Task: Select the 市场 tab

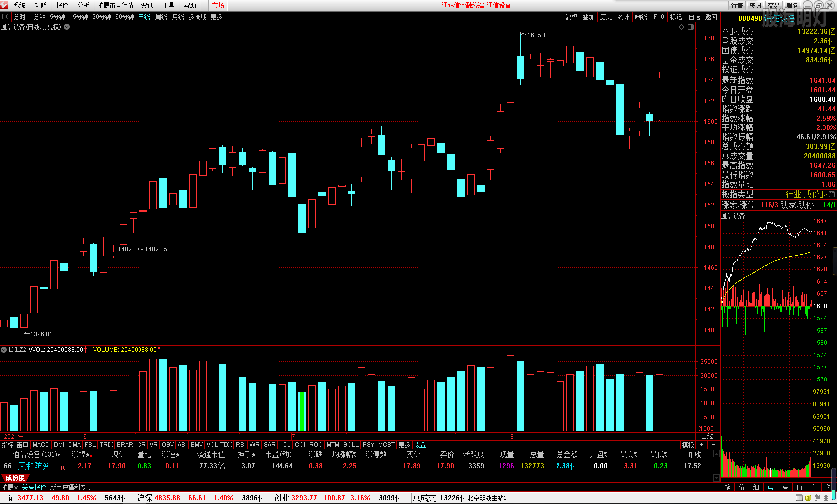Action: click(x=218, y=5)
